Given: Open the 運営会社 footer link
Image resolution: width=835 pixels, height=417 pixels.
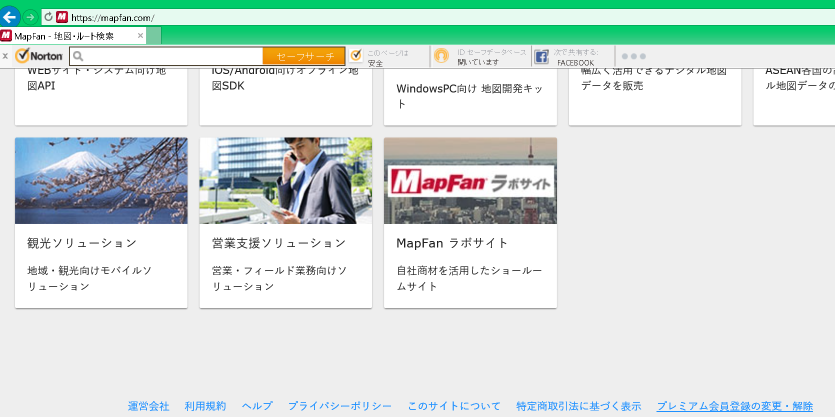Looking at the screenshot, I should click(x=148, y=406).
